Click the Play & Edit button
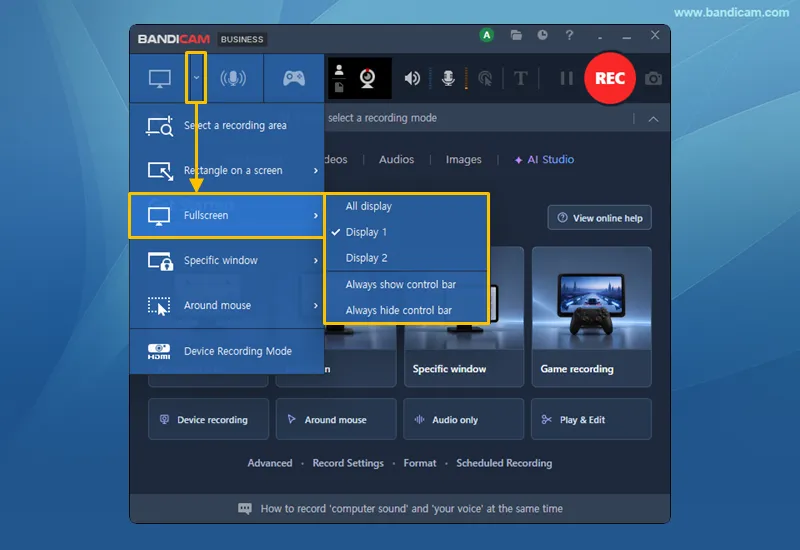 pos(591,419)
